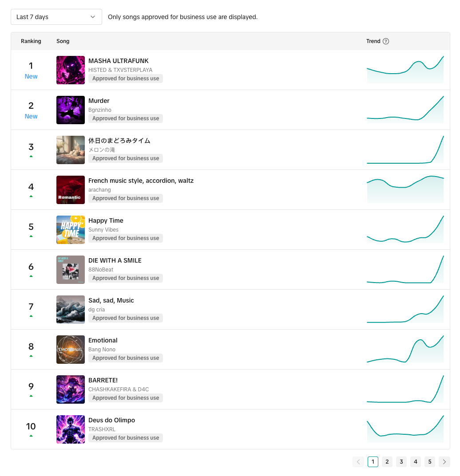
Task: Open MASHA ULTRAFUNK album cover
Action: pos(71,70)
